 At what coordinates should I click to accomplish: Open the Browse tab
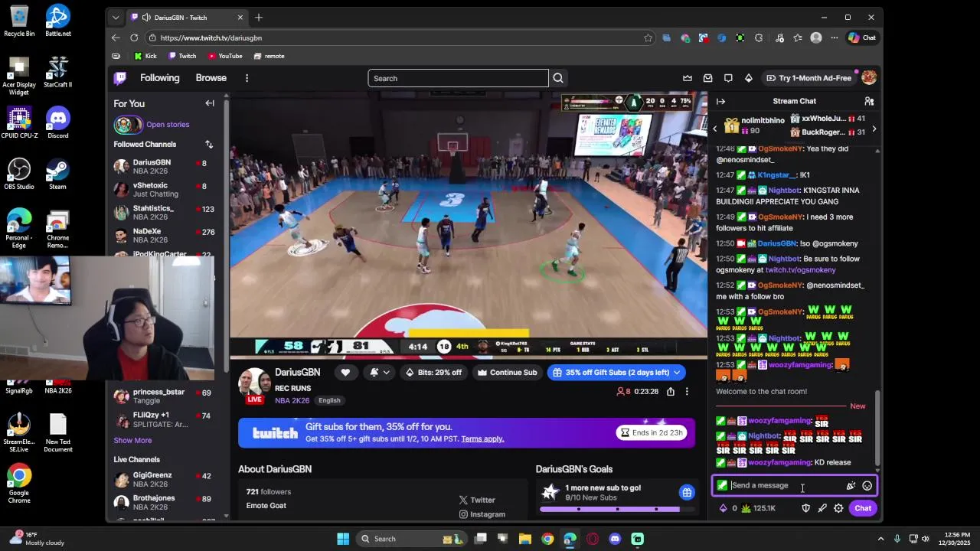click(211, 78)
